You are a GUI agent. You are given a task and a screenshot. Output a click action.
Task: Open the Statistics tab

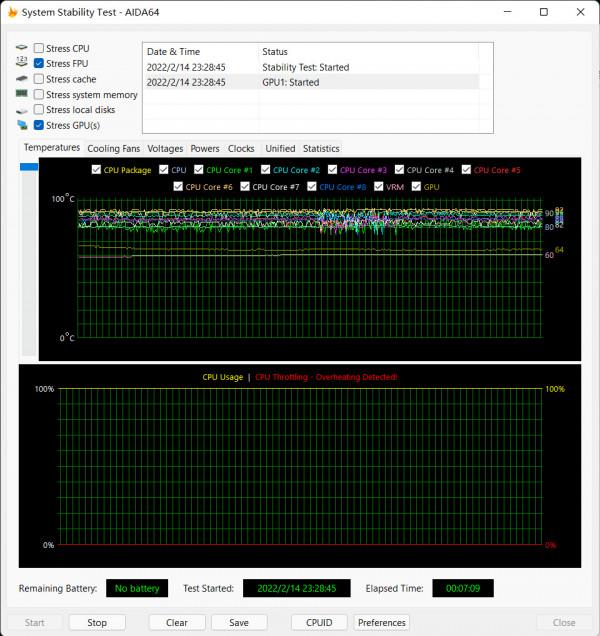coord(321,149)
